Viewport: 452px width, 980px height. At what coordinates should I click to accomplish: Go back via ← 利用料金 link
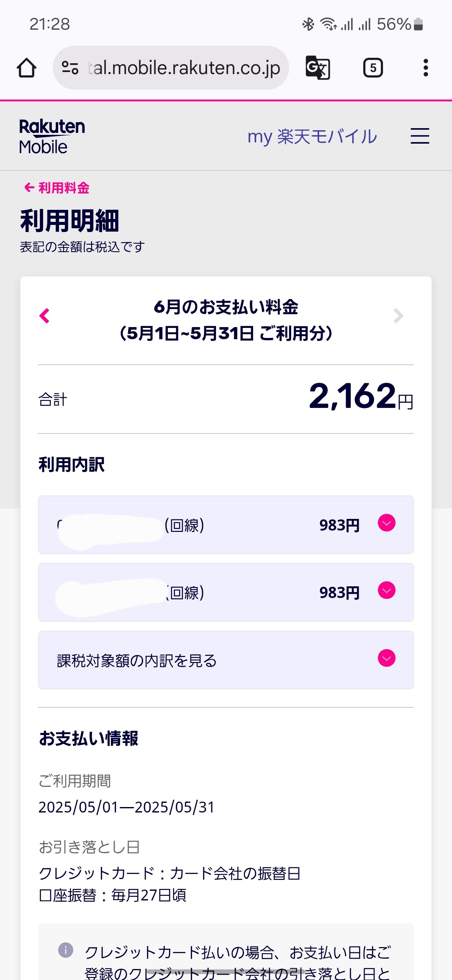coord(57,188)
